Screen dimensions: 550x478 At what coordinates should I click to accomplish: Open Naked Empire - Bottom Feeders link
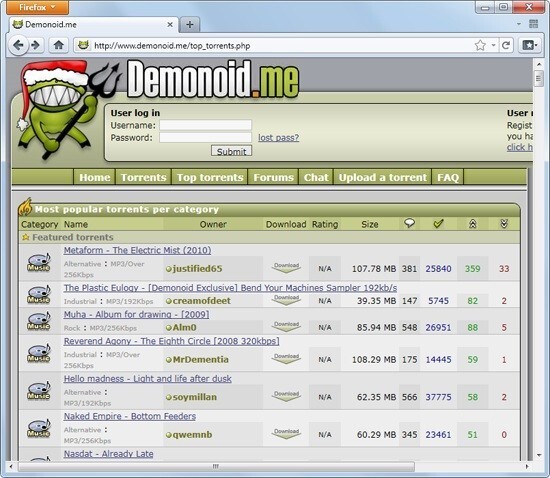click(x=130, y=416)
